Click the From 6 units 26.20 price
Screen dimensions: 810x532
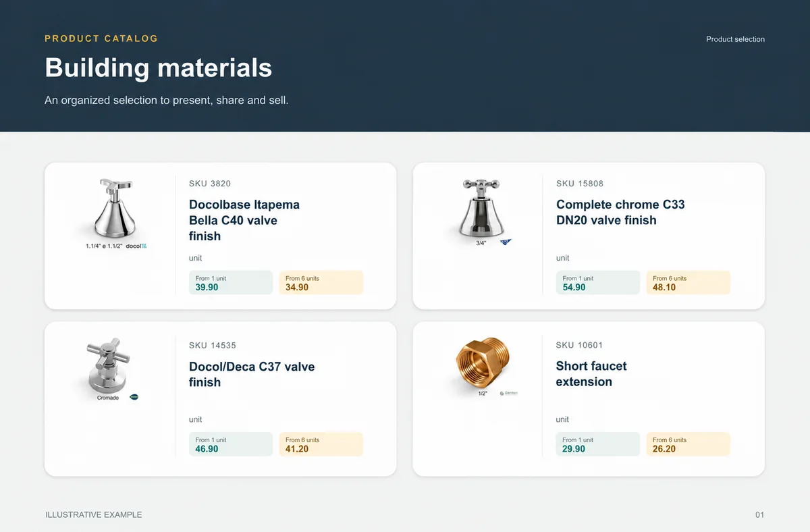point(688,444)
